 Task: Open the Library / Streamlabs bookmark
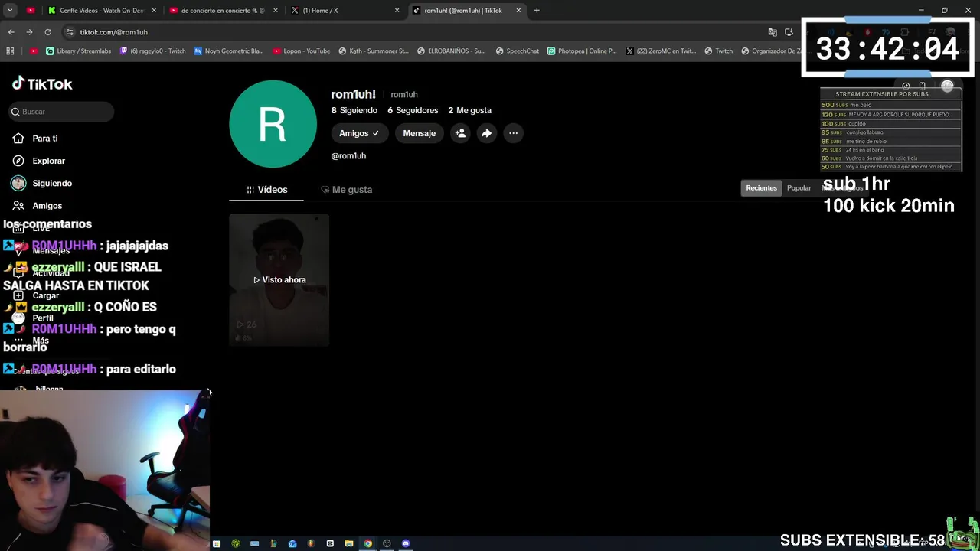(x=78, y=51)
